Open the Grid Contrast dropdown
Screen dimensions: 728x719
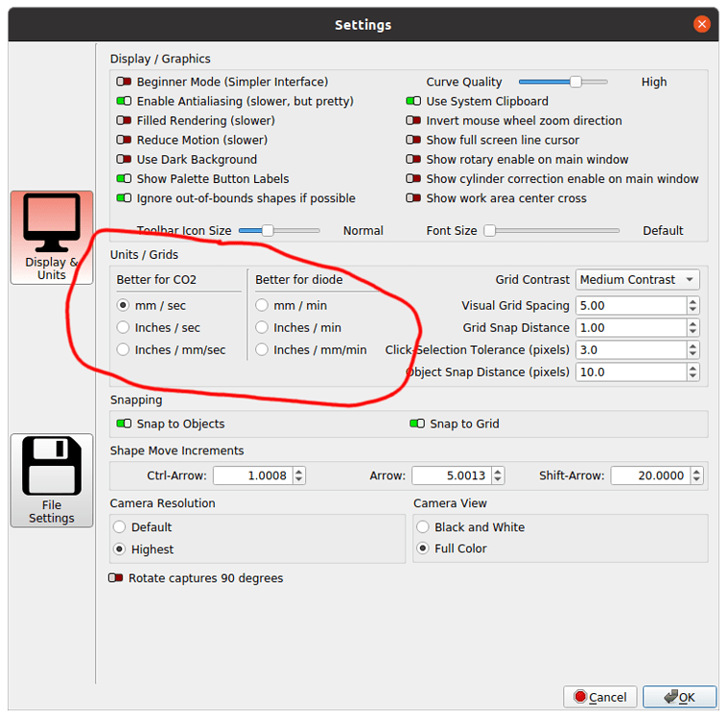pyautogui.click(x=638, y=280)
